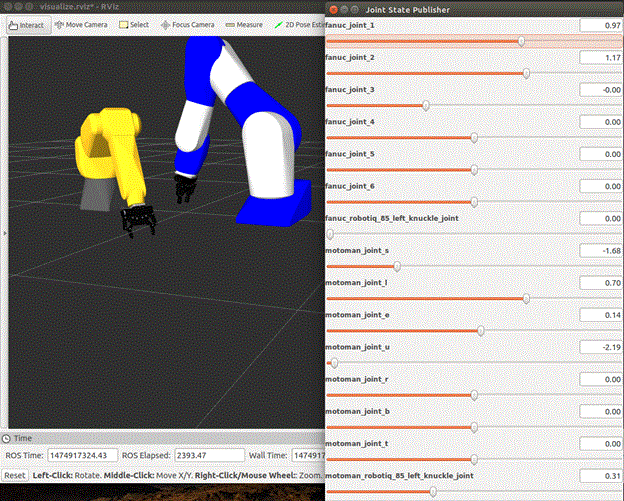Viewport: 624px width, 501px height.
Task: Click the motoman_joint_e slider handle
Action: pos(480,331)
